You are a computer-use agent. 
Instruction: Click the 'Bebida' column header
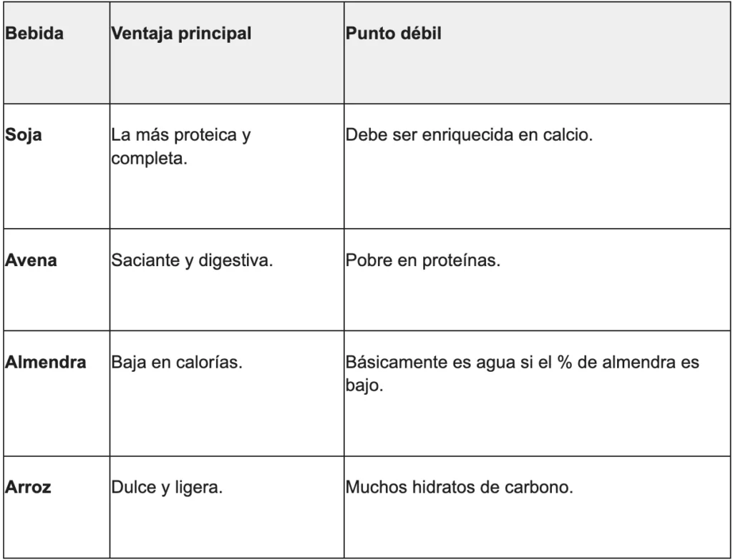(34, 34)
